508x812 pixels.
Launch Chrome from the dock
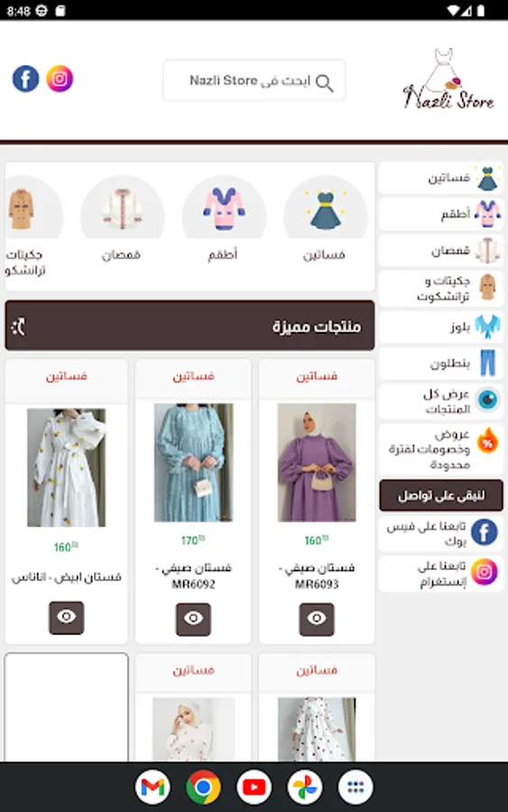(x=203, y=787)
